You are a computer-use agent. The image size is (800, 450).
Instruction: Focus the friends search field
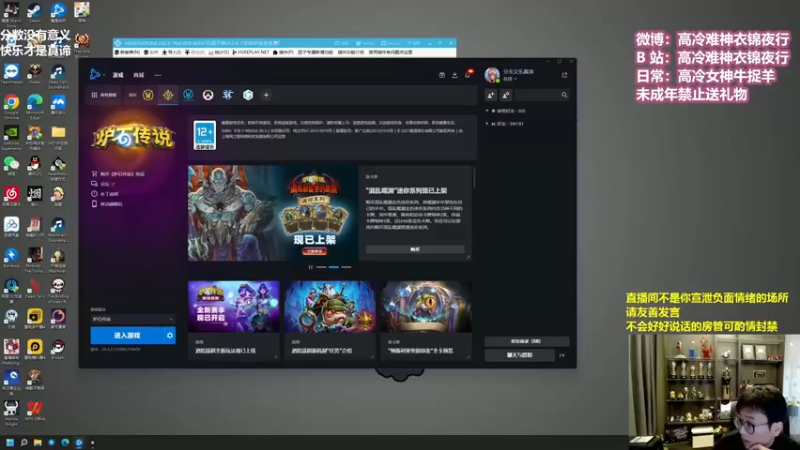click(541, 95)
